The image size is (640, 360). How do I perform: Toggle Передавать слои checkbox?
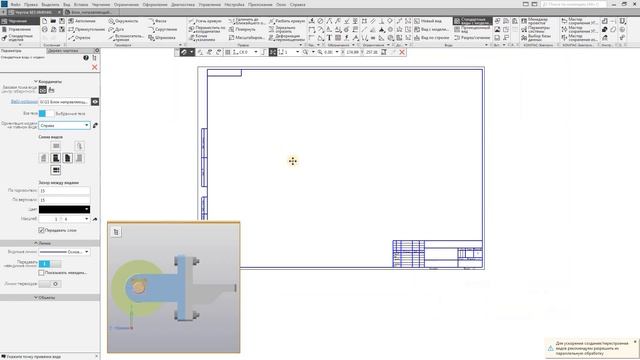(41, 231)
